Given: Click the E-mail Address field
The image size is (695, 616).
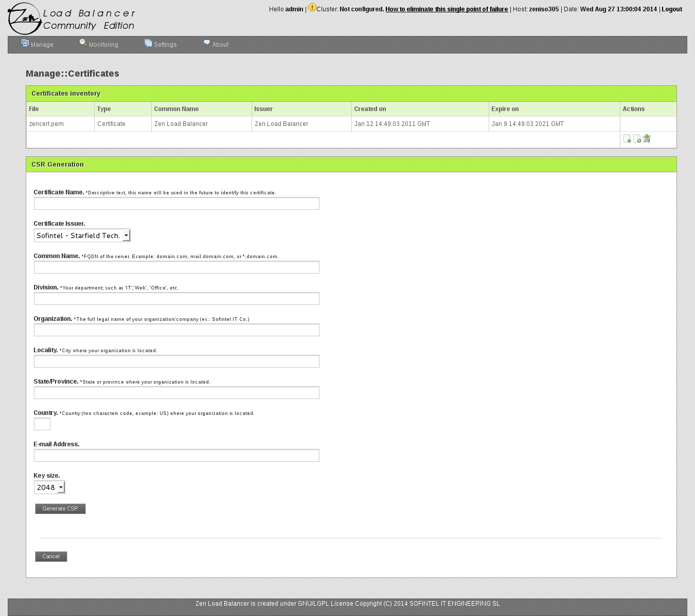Looking at the screenshot, I should point(176,456).
